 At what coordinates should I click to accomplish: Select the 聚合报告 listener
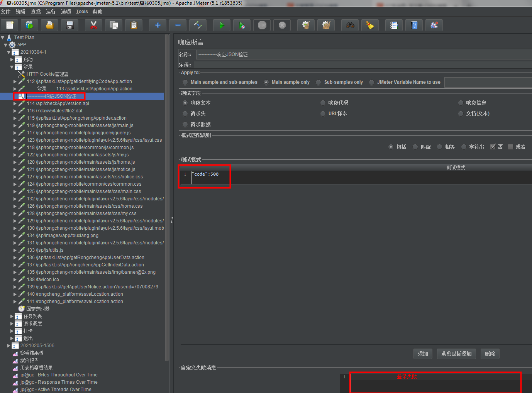click(29, 360)
